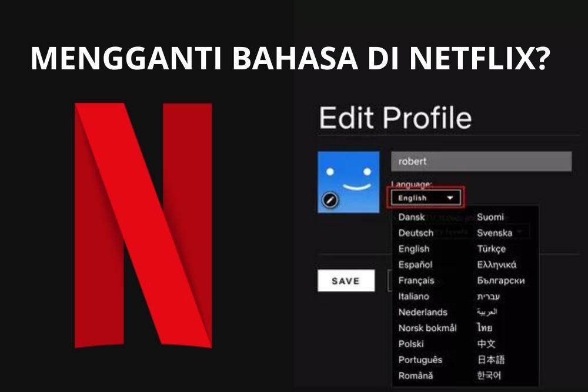Select the blue smiley profile avatar

pos(348,182)
